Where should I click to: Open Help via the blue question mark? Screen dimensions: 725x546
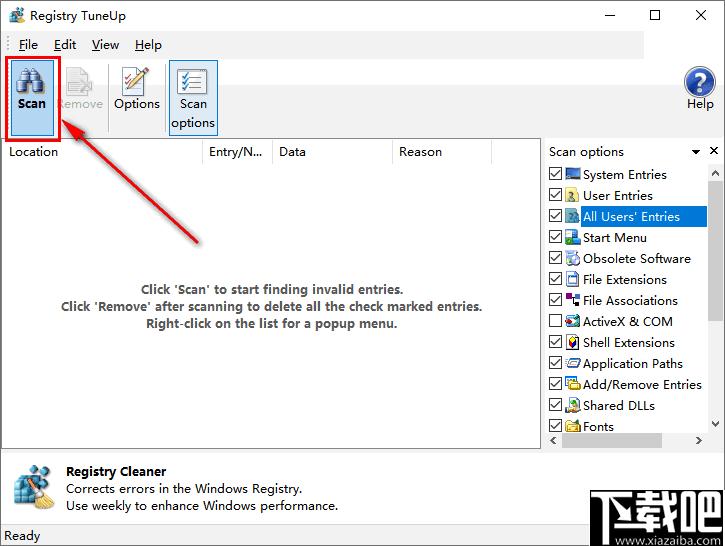pos(700,82)
